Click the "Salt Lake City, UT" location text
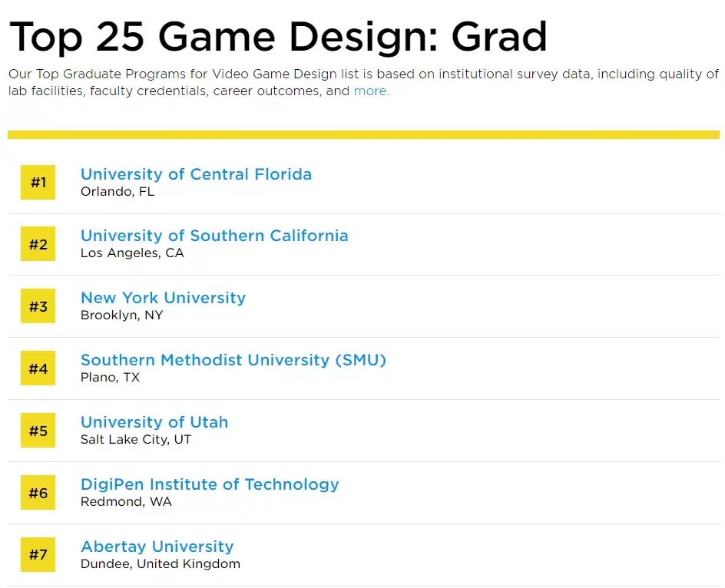 (136, 440)
